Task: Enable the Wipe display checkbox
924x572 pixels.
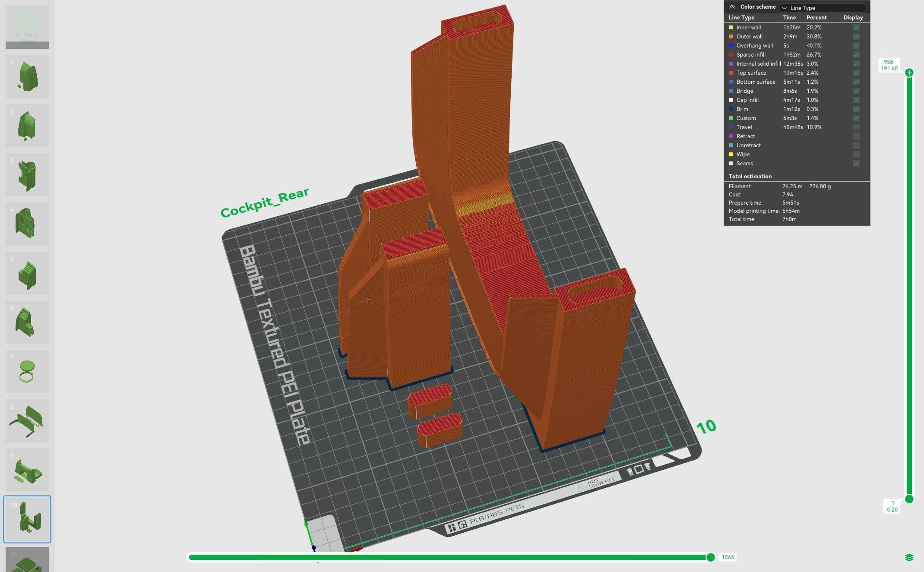Action: (x=856, y=155)
